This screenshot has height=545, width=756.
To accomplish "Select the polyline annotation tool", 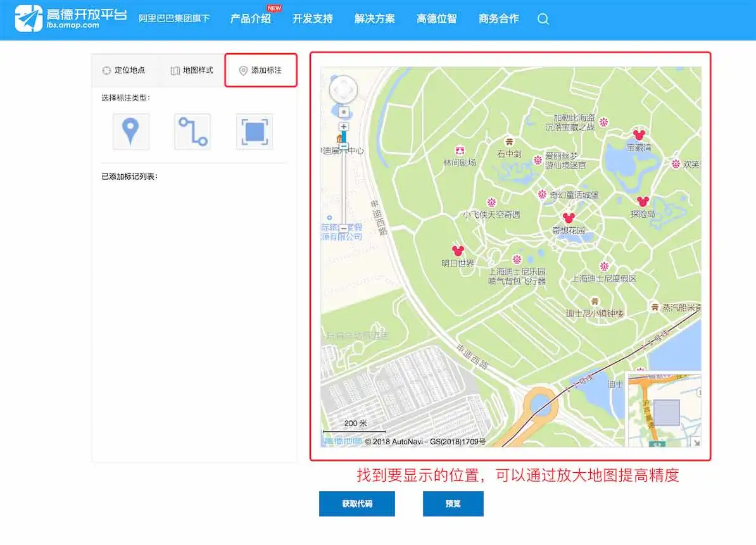I will pos(192,131).
